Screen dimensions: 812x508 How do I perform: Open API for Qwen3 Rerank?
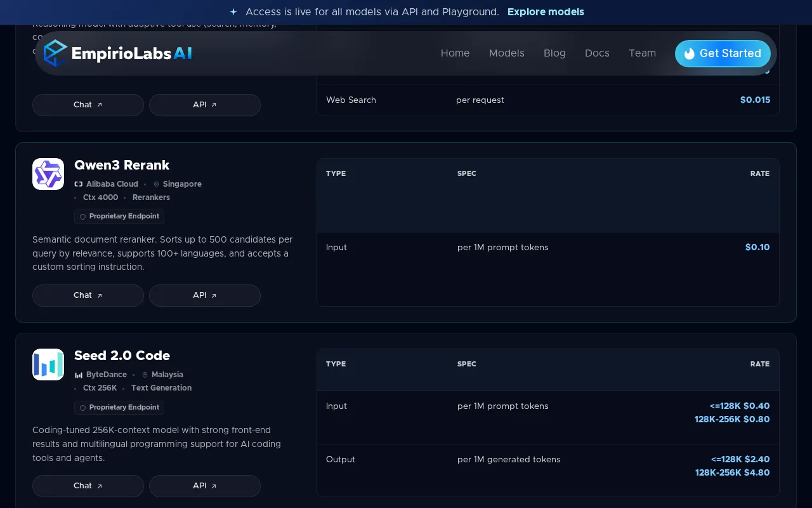pyautogui.click(x=205, y=295)
